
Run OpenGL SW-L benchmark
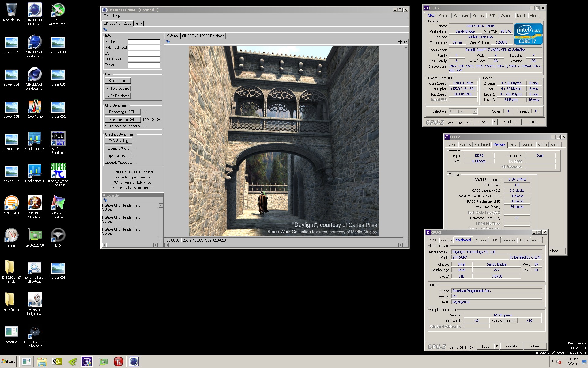119,148
